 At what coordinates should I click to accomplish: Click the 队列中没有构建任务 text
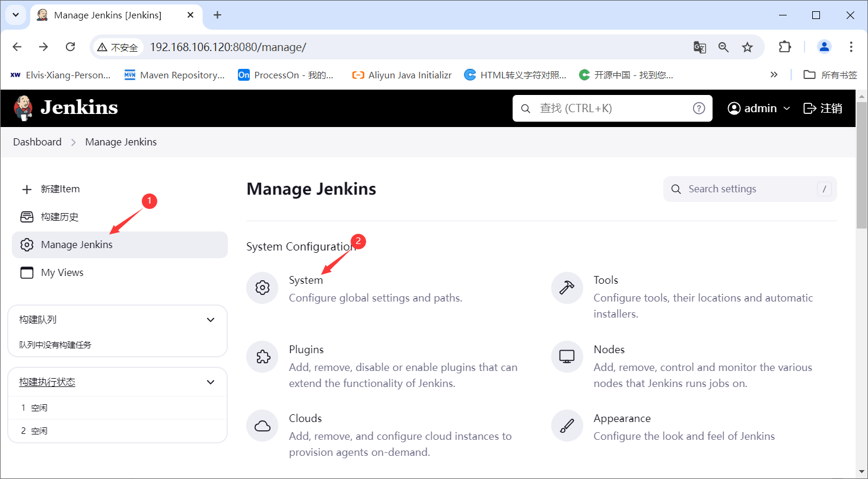55,345
